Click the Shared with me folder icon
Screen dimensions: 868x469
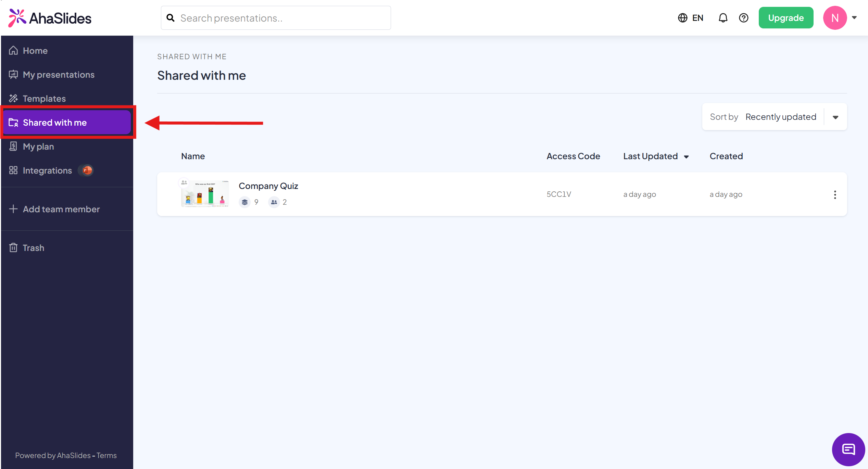tap(13, 122)
